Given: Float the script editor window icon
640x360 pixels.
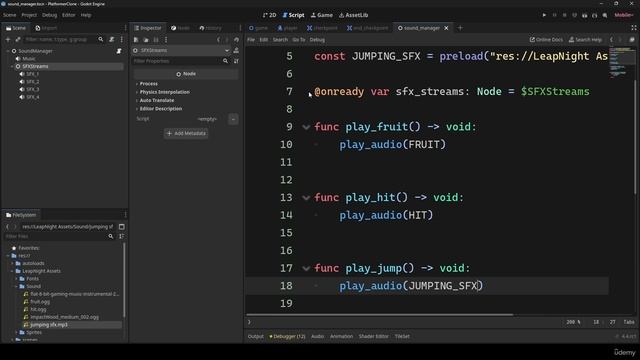Looking at the screenshot, I should tap(632, 40).
